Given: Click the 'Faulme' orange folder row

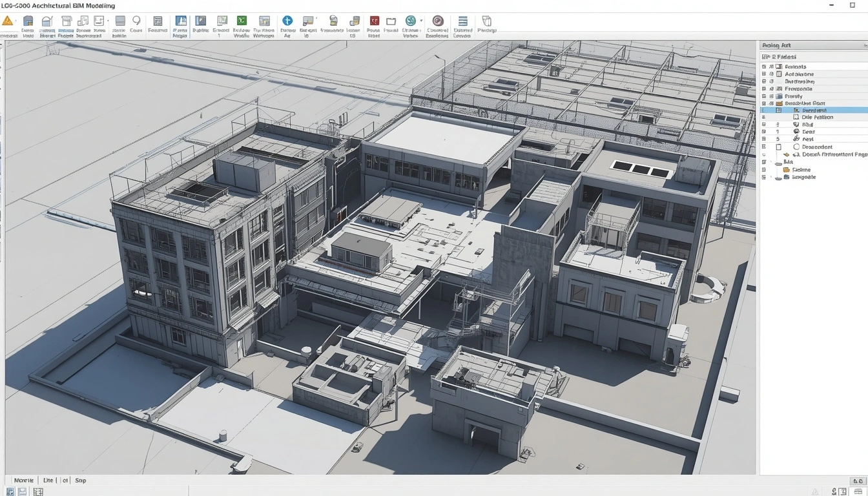Looking at the screenshot, I should click(814, 170).
